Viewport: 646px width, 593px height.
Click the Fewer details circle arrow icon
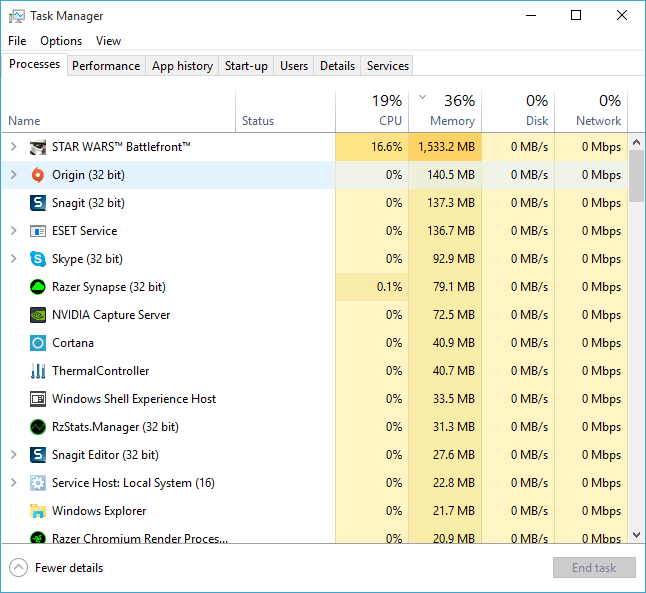pos(19,568)
